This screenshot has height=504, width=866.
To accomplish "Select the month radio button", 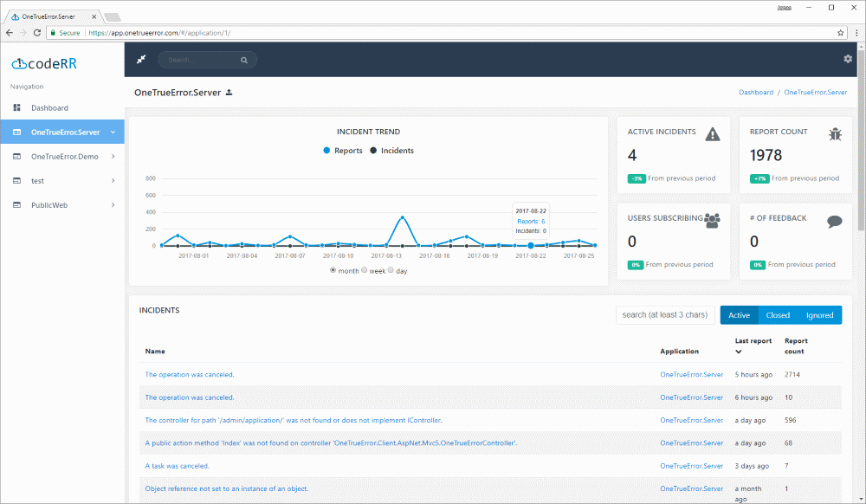I will (333, 270).
